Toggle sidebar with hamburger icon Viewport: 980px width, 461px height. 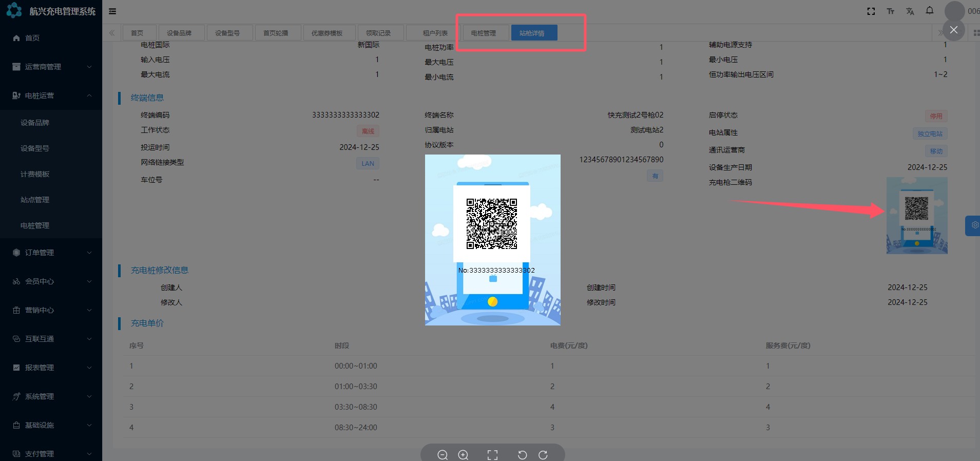pyautogui.click(x=112, y=11)
